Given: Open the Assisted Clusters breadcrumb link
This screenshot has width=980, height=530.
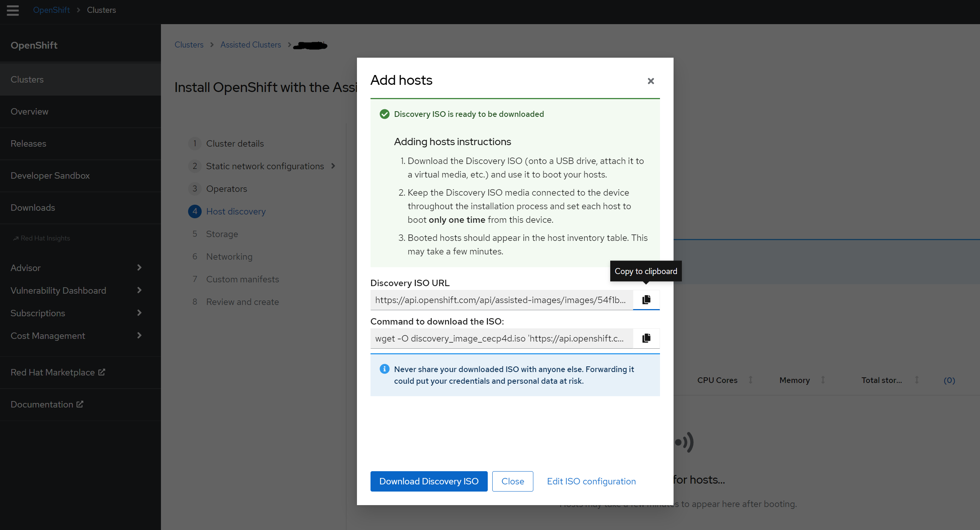Looking at the screenshot, I should point(250,45).
